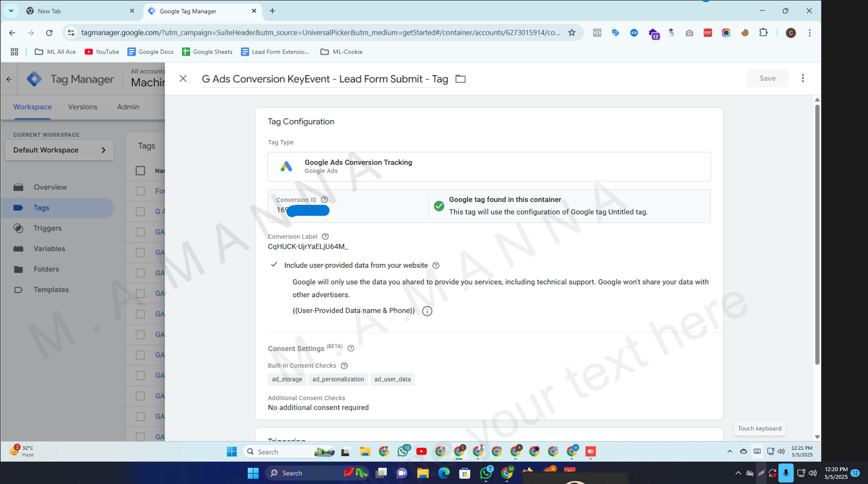The image size is (868, 484).
Task: Click the address bar URL
Action: pyautogui.click(x=321, y=33)
